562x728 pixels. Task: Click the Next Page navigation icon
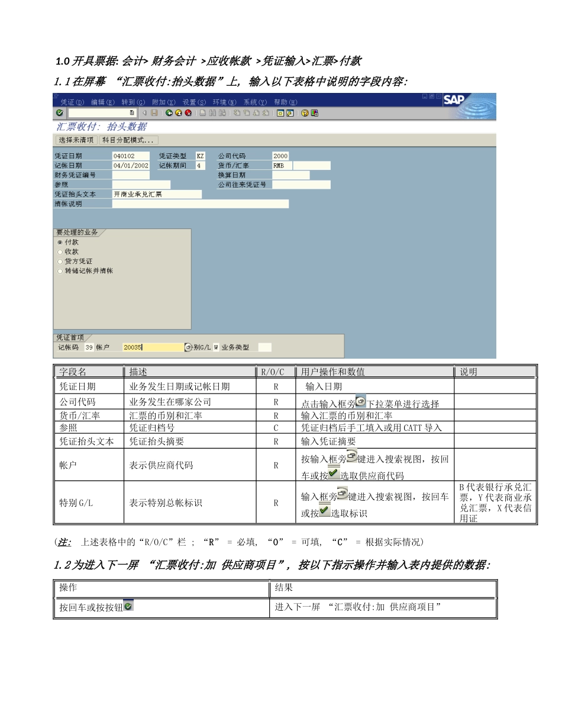[256, 112]
